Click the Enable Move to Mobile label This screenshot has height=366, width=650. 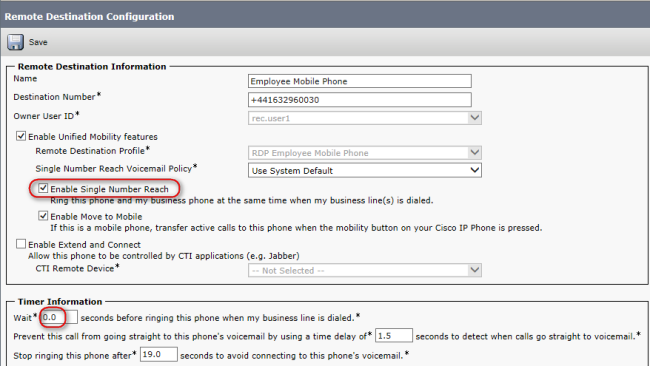[x=96, y=216]
